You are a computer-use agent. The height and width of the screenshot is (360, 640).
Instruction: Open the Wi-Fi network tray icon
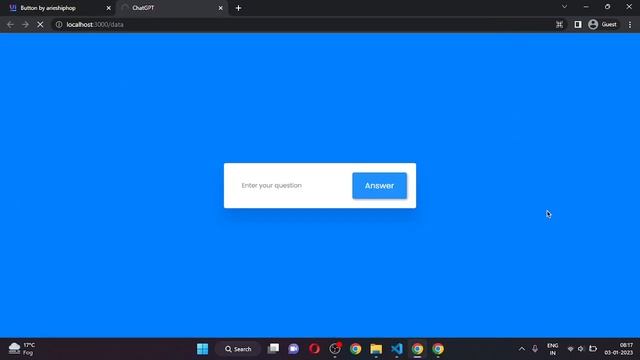[x=571, y=349]
